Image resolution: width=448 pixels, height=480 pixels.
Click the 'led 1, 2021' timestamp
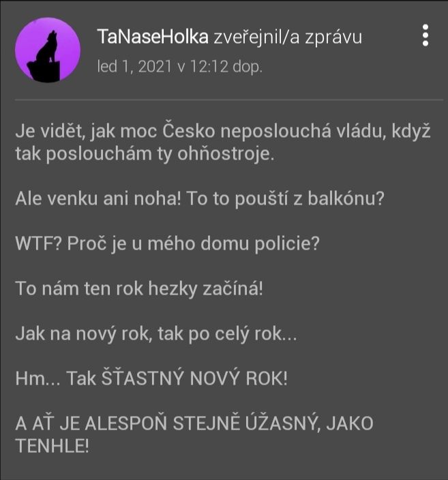tap(134, 66)
